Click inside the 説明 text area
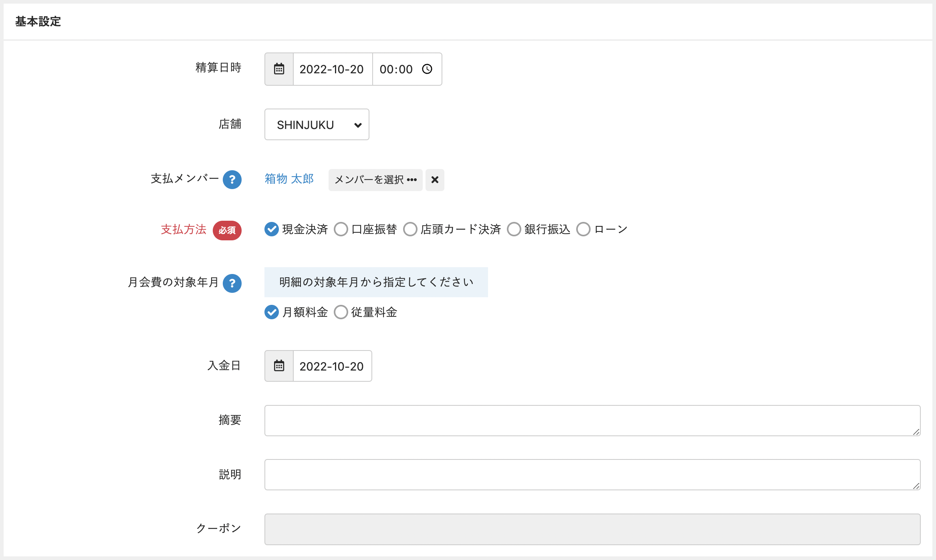936x560 pixels. 589,474
